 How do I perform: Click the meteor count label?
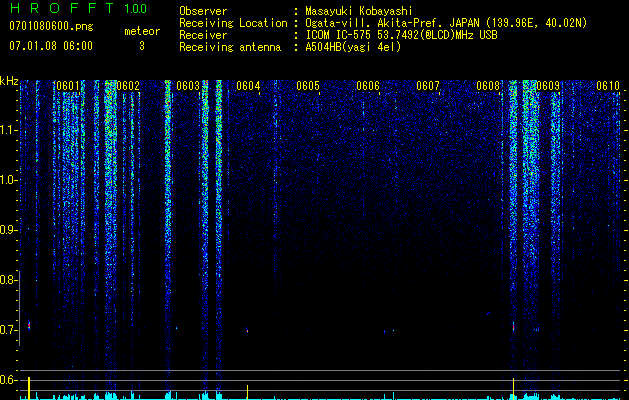click(142, 31)
